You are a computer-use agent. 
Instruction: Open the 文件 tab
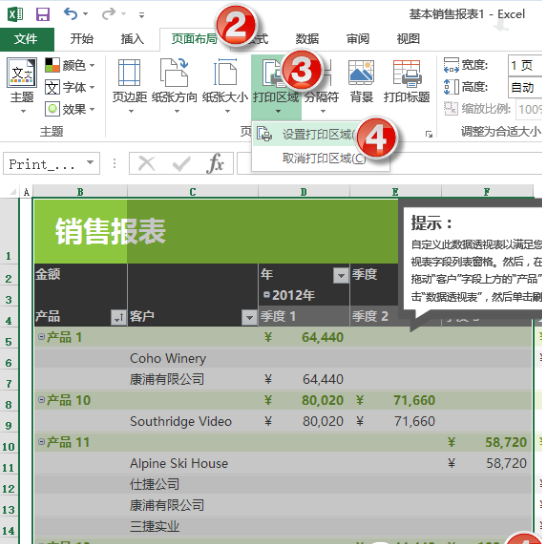click(26, 39)
